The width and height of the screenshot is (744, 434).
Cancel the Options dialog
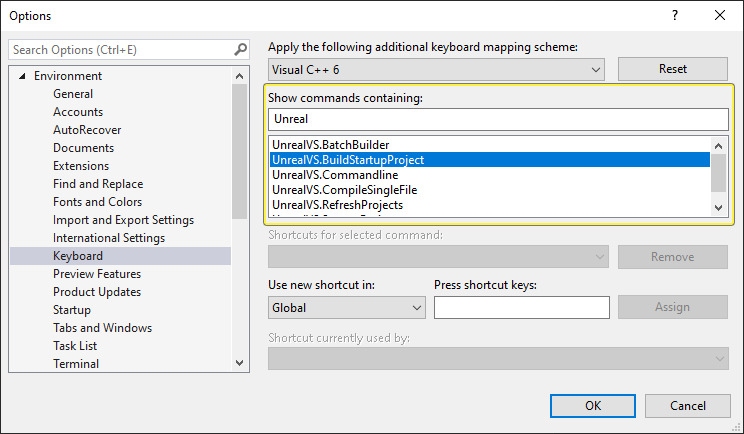687,405
